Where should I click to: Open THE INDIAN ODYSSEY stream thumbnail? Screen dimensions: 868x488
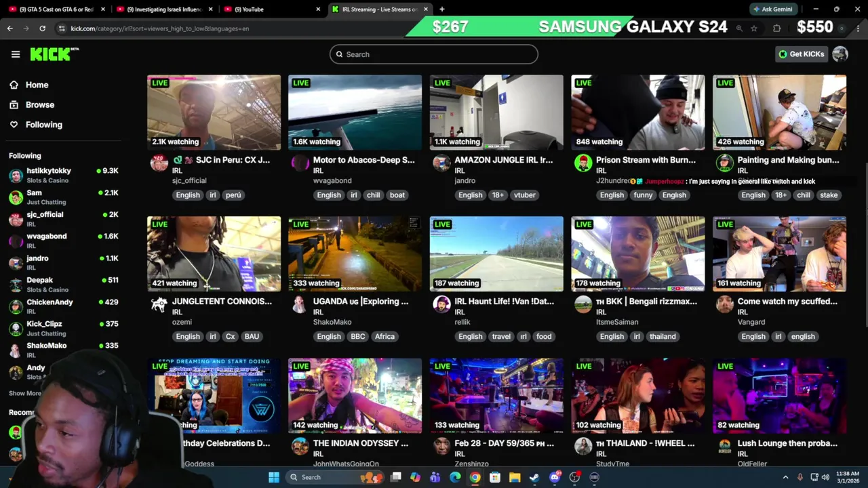pos(355,396)
